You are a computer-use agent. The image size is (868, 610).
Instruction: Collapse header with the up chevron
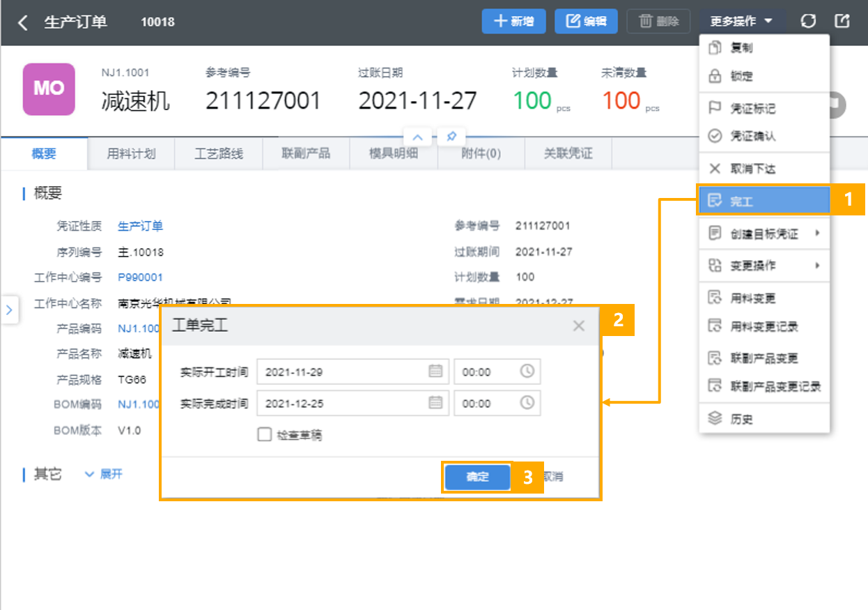tap(418, 137)
